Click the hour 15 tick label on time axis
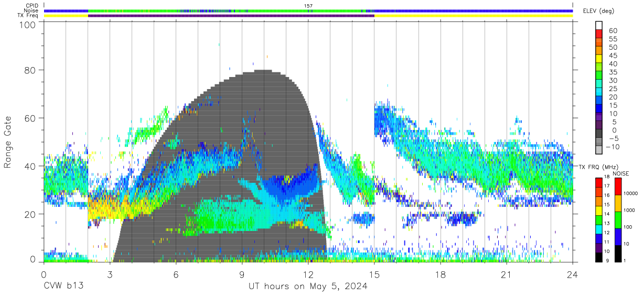Screen dimensions: 644x297 (x=374, y=275)
